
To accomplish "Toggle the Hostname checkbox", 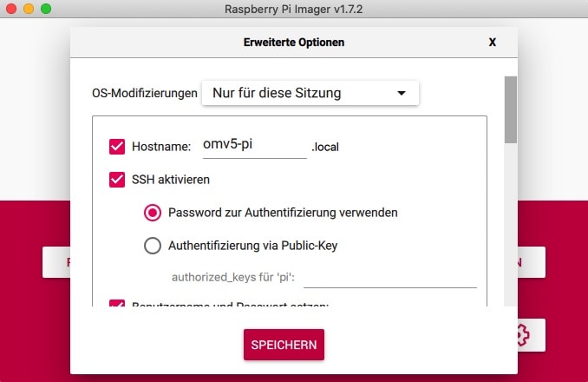I will pos(117,147).
